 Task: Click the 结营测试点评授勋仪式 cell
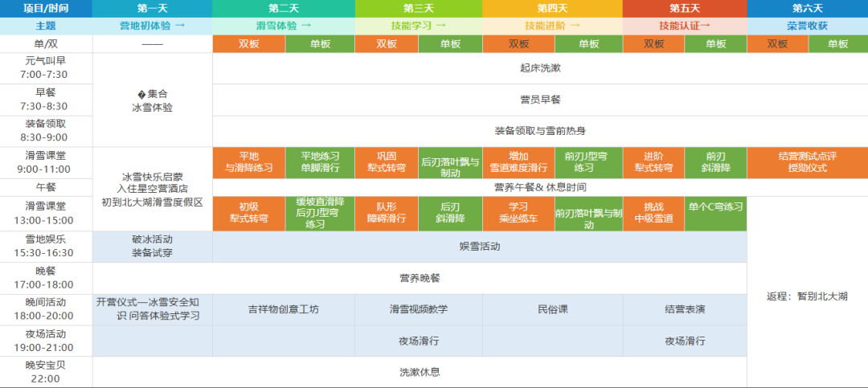(x=807, y=162)
